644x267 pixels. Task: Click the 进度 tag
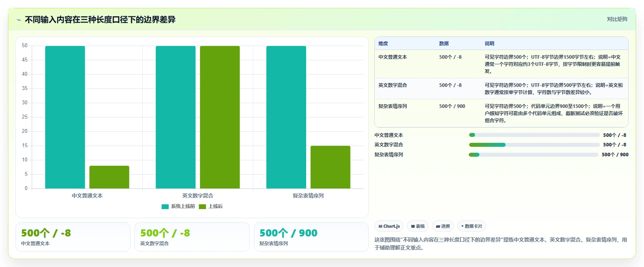coord(443,226)
